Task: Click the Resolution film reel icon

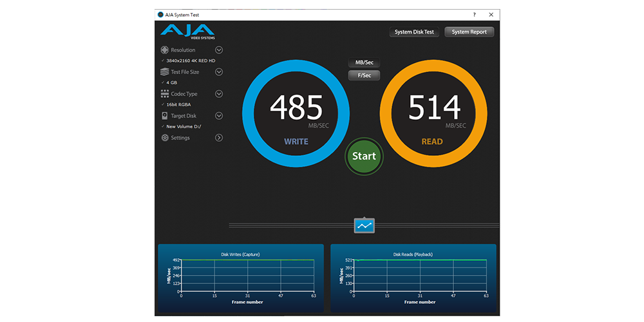Action: 165,50
